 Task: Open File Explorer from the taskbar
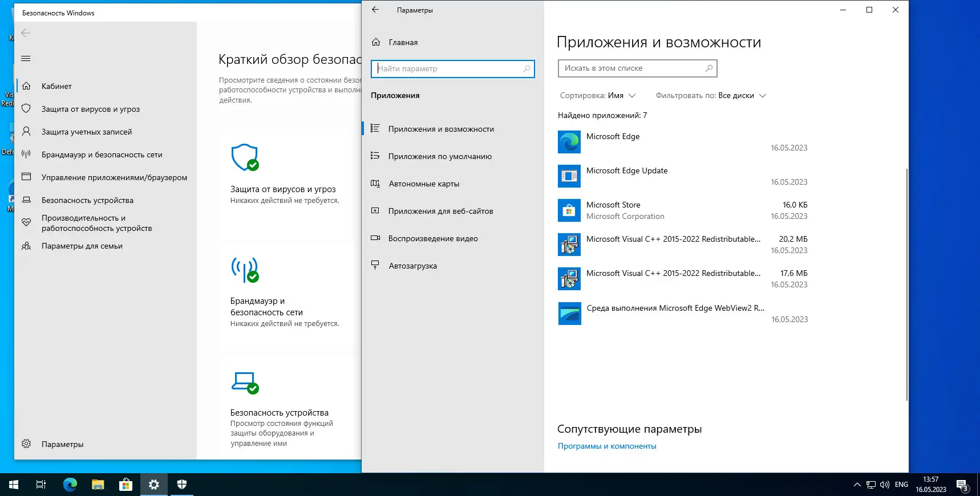pyautogui.click(x=98, y=485)
